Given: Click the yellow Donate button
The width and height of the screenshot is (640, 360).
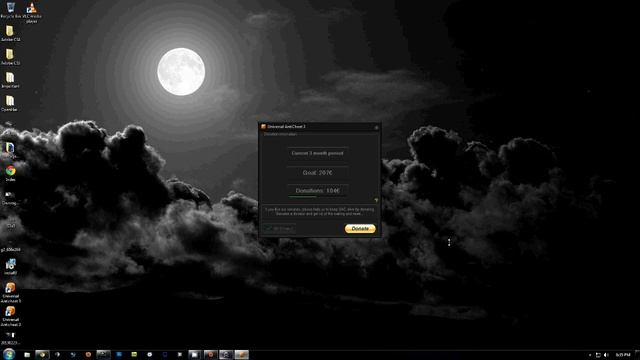Looking at the screenshot, I should coord(360,229).
